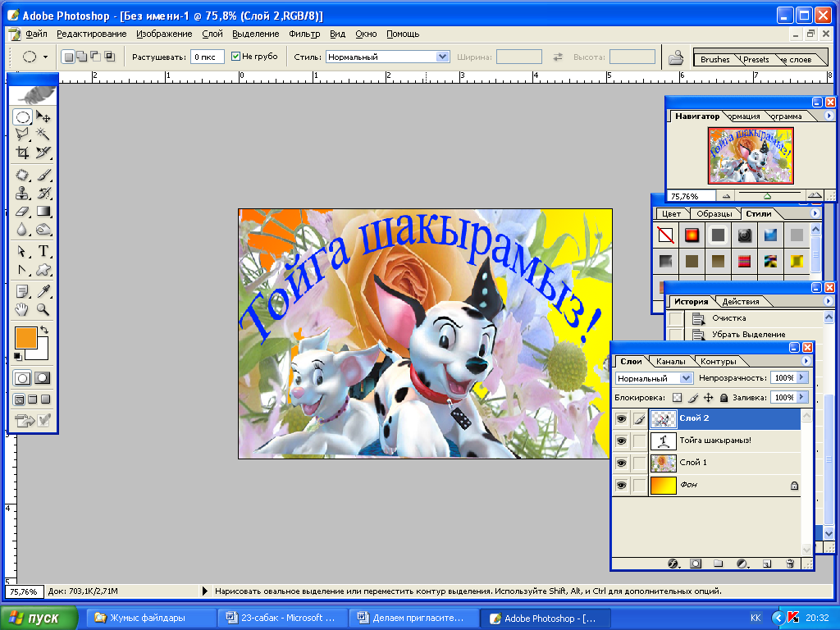This screenshot has height=630, width=840.
Task: Select the History Brush tool
Action: (43, 192)
